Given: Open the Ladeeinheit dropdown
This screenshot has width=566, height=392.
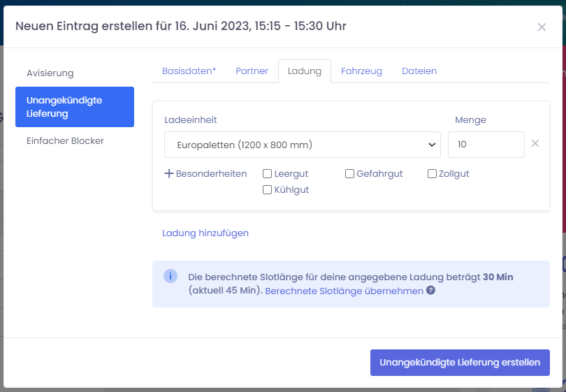Looking at the screenshot, I should click(302, 145).
